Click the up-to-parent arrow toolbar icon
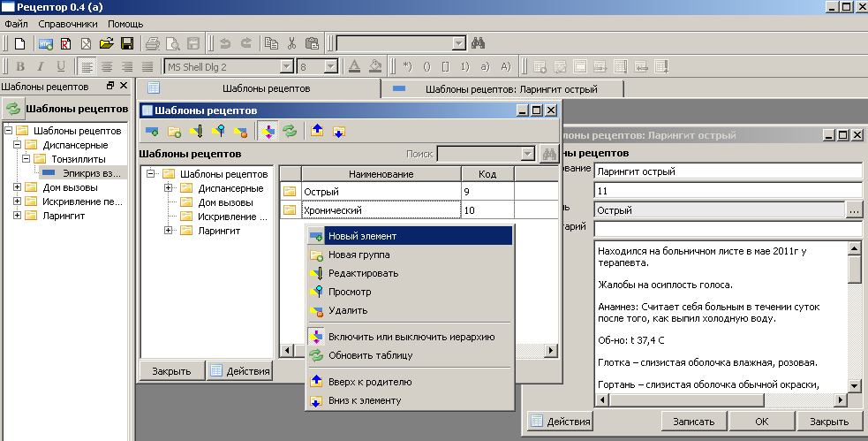This screenshot has width=868, height=441. pyautogui.click(x=316, y=132)
